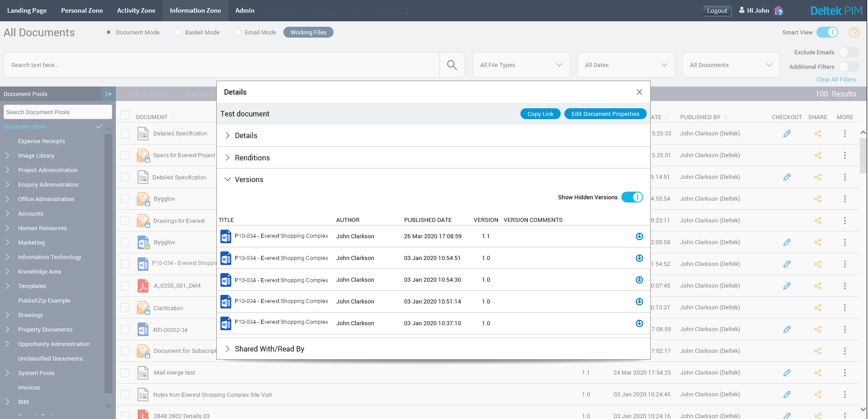Close the Details dialog
Image resolution: width=868 pixels, height=419 pixels.
pos(639,92)
